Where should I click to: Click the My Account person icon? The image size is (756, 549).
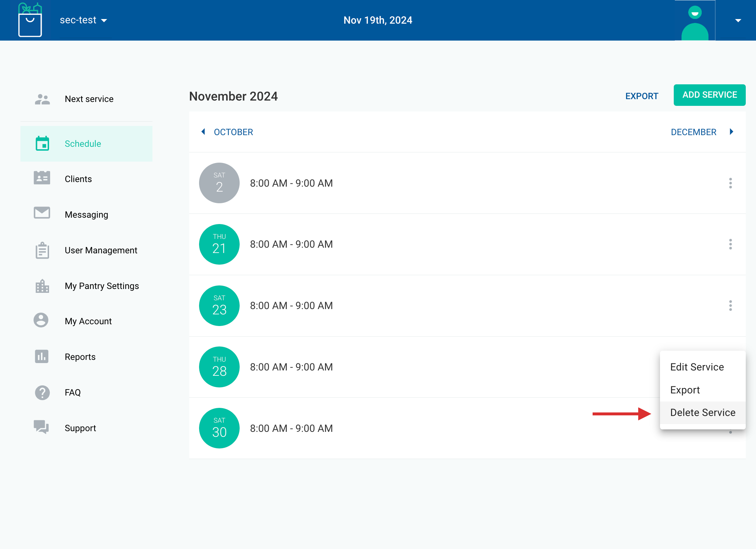pos(41,320)
